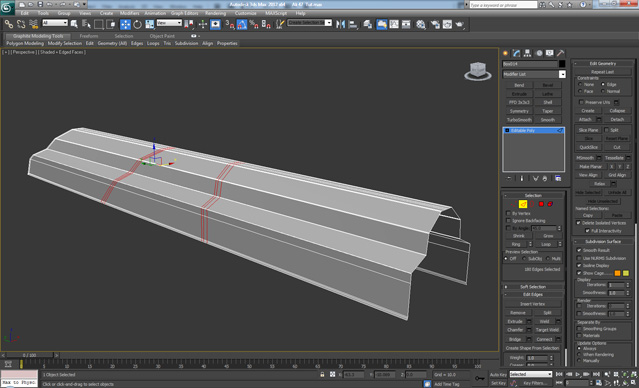Open the Customize menu
639x388 pixels.
click(x=246, y=13)
